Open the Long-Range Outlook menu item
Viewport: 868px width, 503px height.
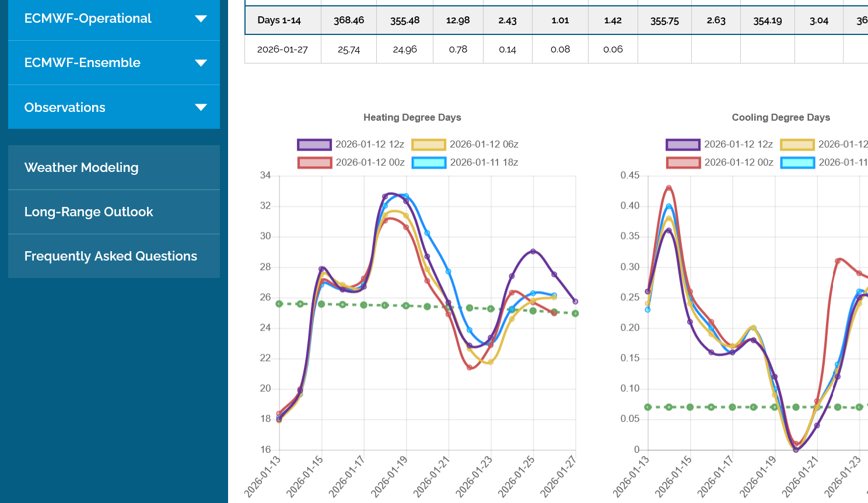(89, 212)
